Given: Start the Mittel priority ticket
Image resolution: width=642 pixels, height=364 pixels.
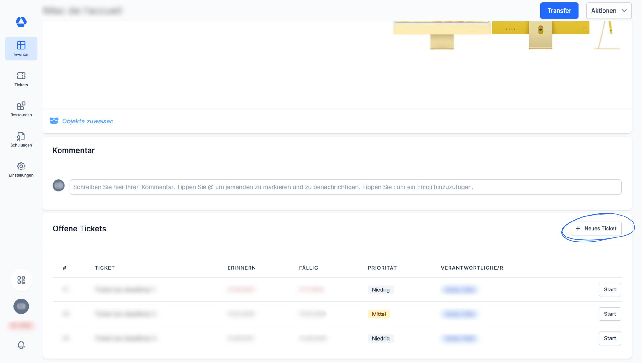Looking at the screenshot, I should click(610, 314).
